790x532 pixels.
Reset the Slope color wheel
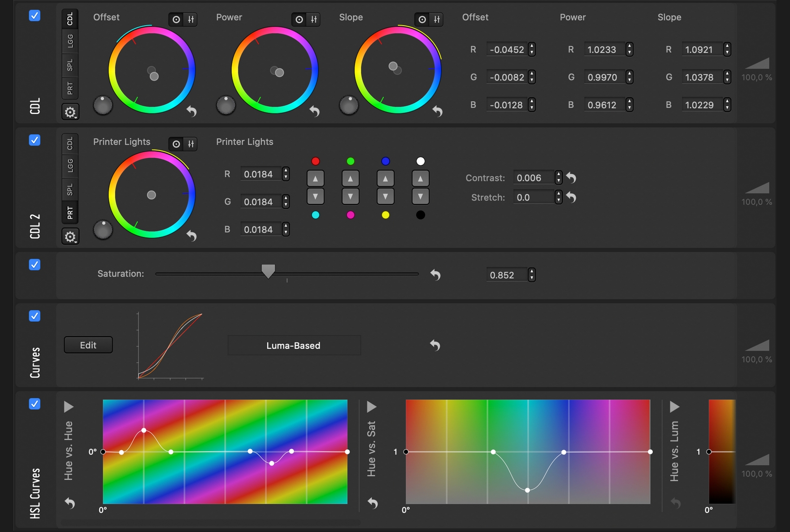pos(437,112)
